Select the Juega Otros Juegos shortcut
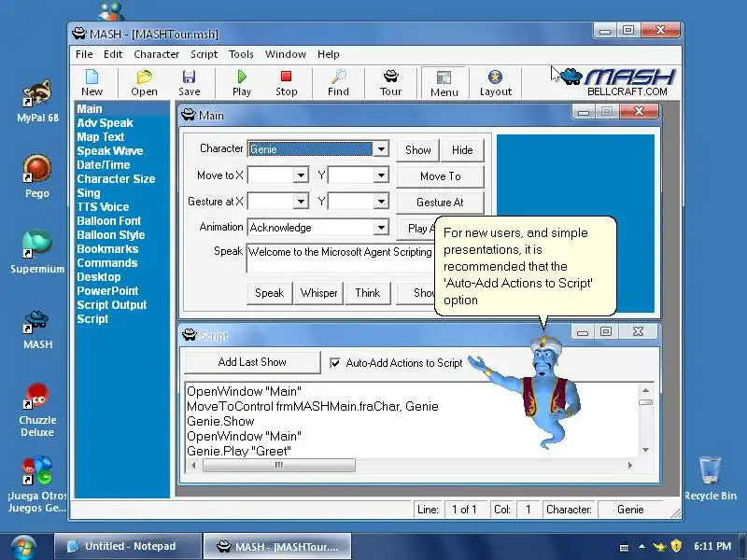The image size is (747, 560). click(x=37, y=484)
